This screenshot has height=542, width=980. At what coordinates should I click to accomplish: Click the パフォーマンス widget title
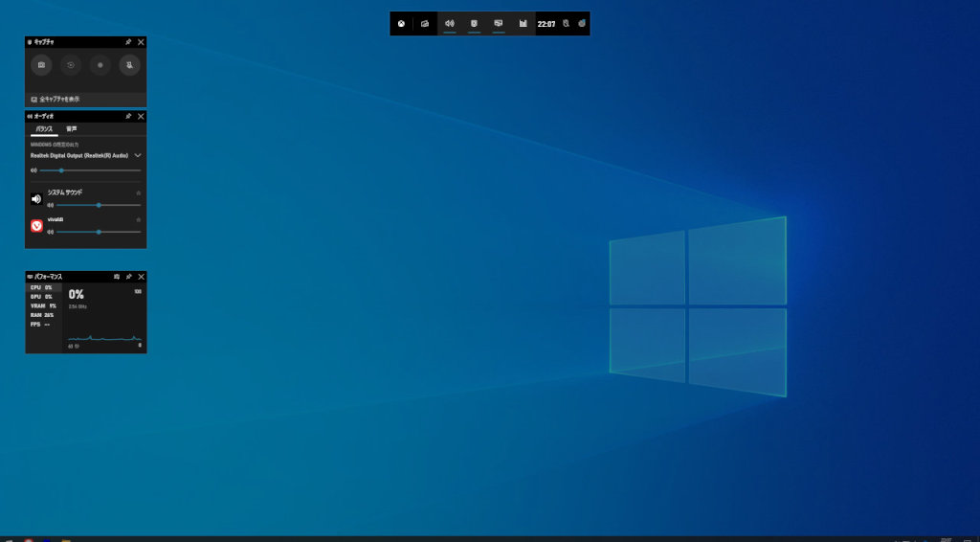click(x=48, y=277)
